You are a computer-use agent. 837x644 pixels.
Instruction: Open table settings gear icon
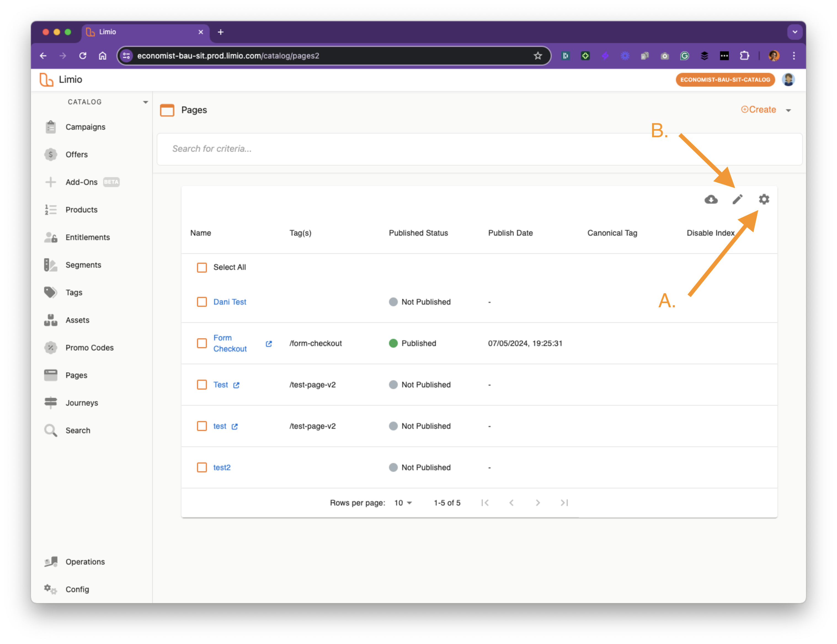tap(764, 199)
